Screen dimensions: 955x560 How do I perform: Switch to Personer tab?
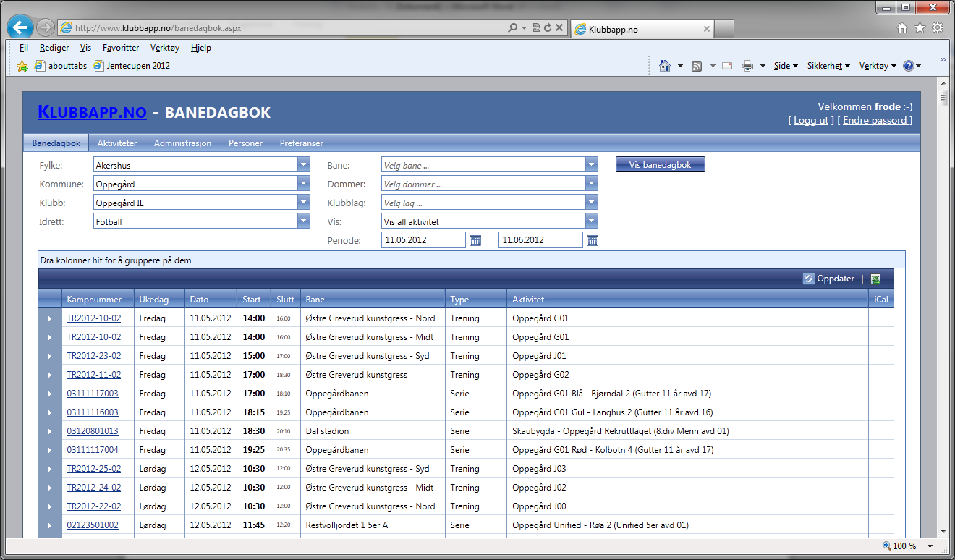(245, 143)
